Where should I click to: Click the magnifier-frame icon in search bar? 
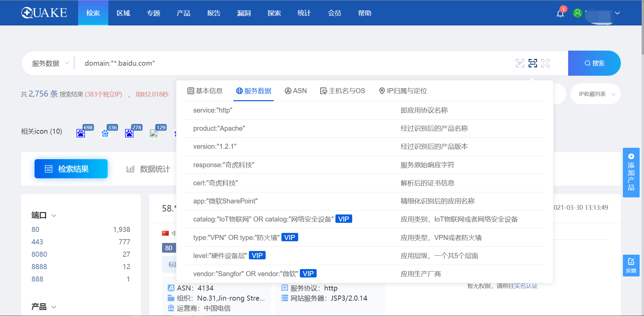[x=545, y=63]
